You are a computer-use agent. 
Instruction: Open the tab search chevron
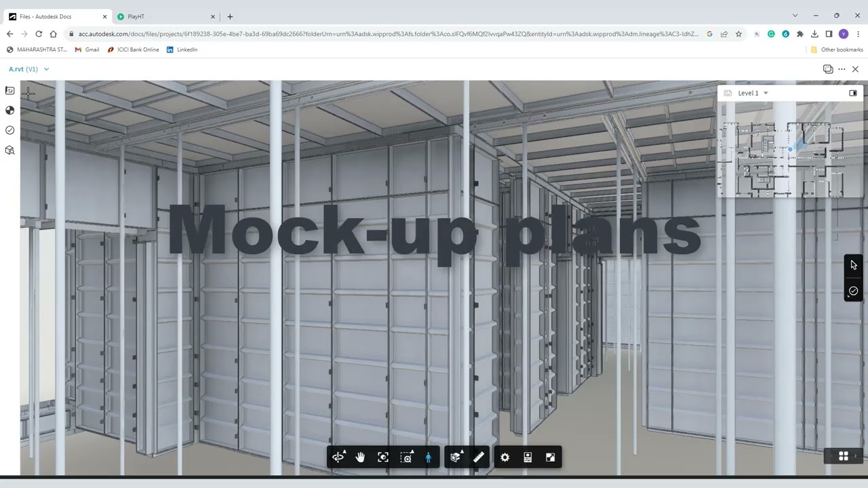pyautogui.click(x=795, y=16)
